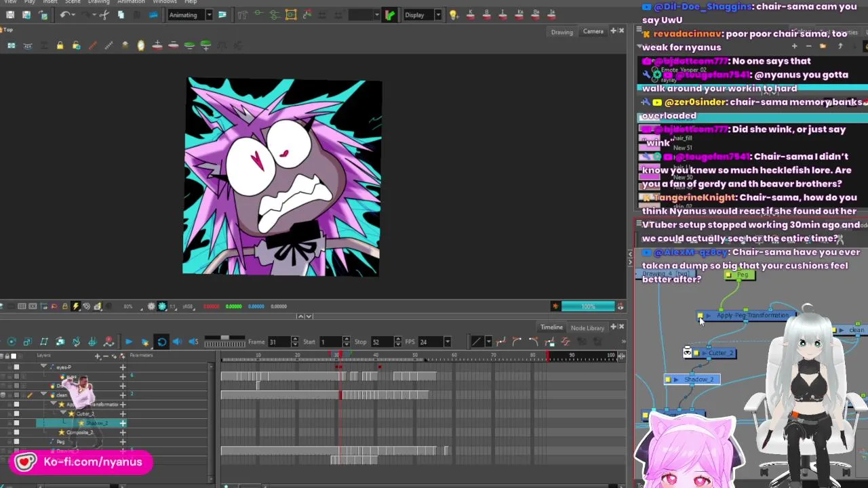Click the yellow lightbulb Light Table icon

(454, 15)
